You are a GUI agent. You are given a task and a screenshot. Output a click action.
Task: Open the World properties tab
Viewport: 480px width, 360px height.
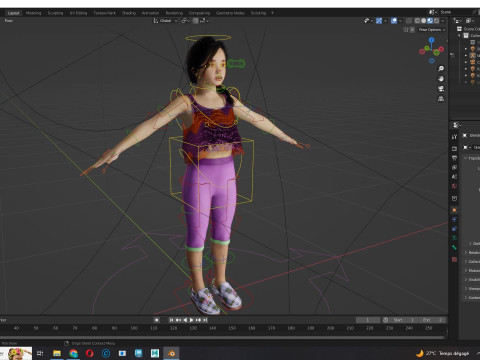tap(454, 186)
